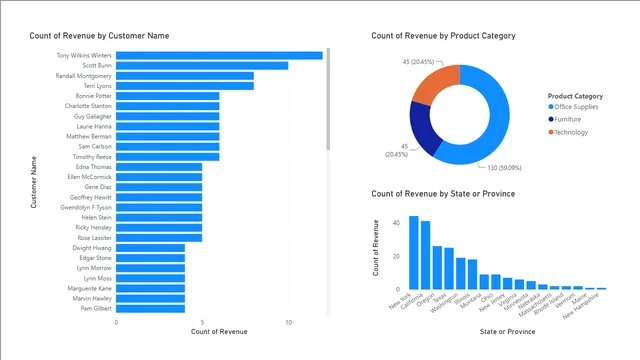The height and width of the screenshot is (360, 640).
Task: Click the Product Category legend heading
Action: click(575, 96)
